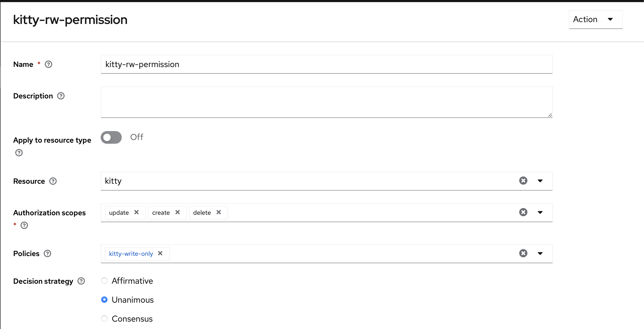
Task: Choose the Consensus decision strategy
Action: (x=104, y=318)
